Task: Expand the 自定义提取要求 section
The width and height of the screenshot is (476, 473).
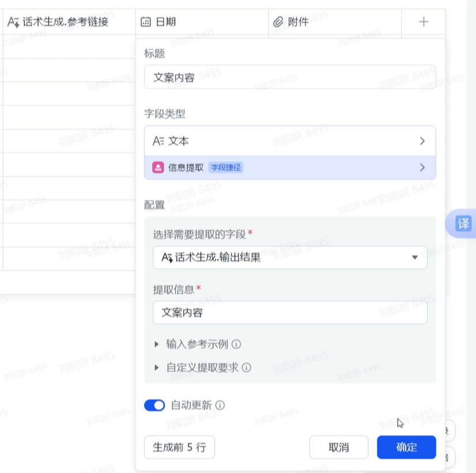Action: point(156,368)
